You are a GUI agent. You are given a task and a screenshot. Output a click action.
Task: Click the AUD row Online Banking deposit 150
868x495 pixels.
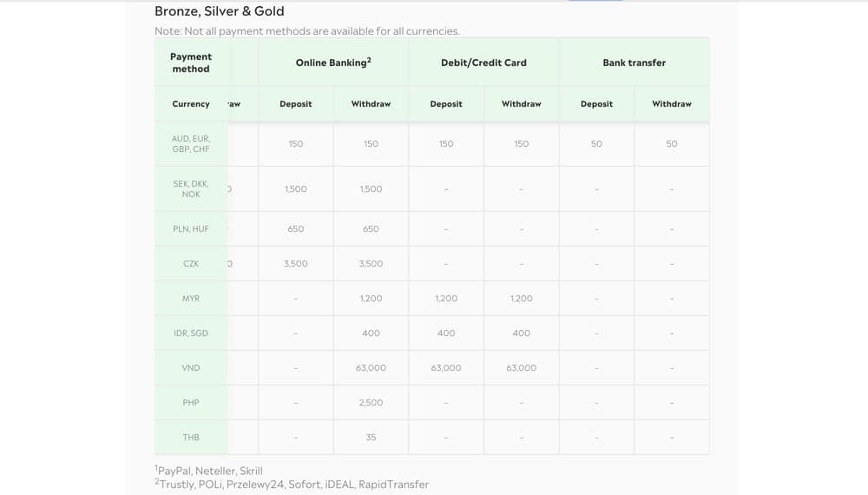(x=296, y=144)
